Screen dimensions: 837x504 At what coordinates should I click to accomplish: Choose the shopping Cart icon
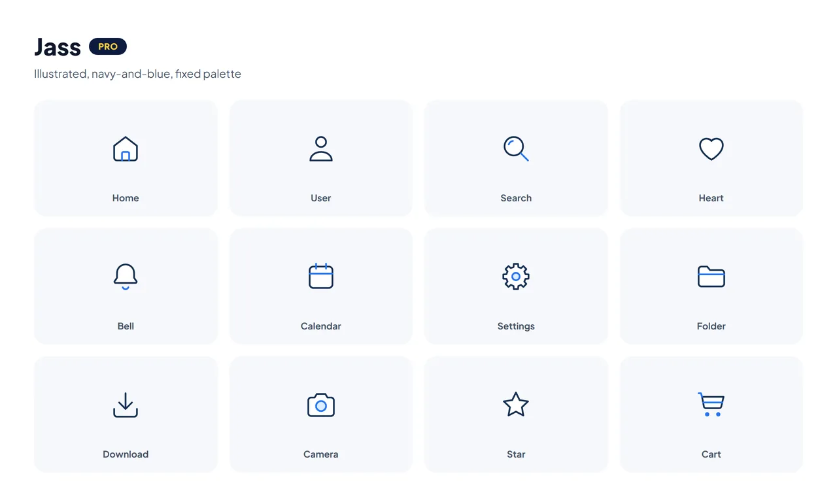coord(711,405)
